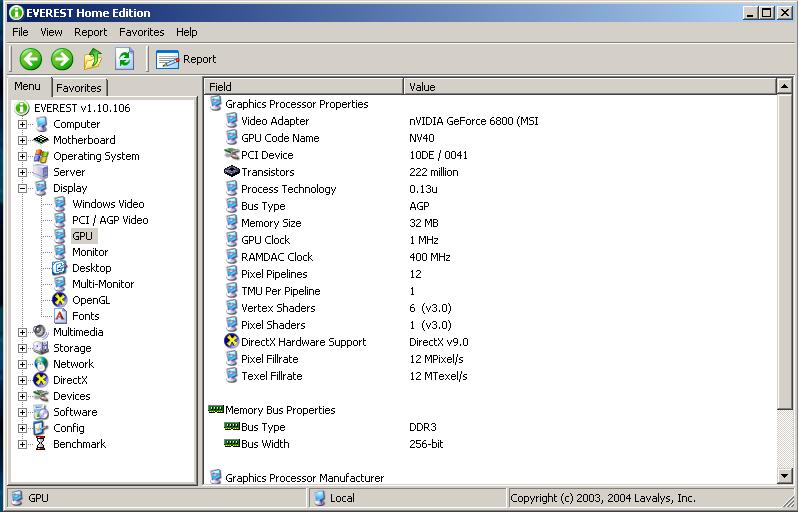Select the '256-bit' bus width value
This screenshot has height=512, width=799.
[426, 444]
